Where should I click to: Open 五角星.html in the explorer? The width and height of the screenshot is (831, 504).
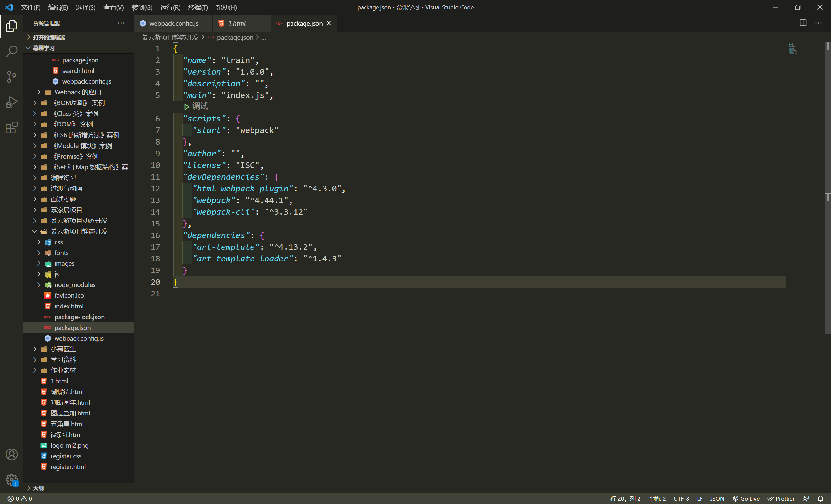[67, 424]
